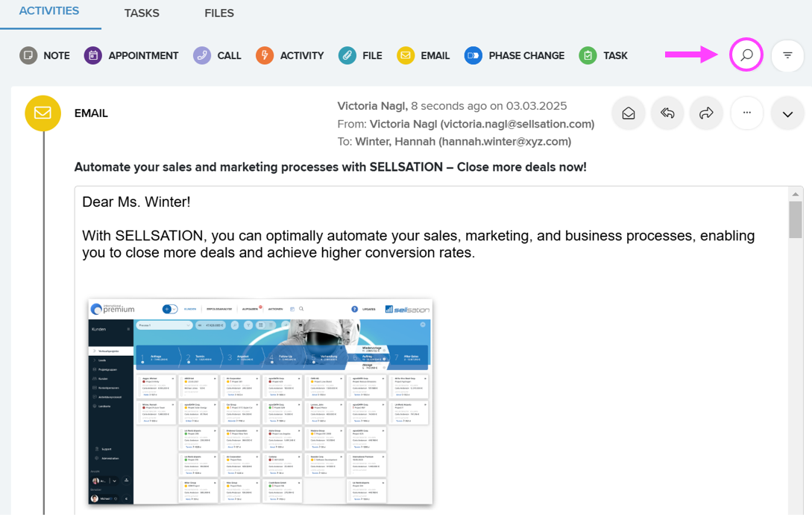
Task: Filter activities by APPOINTMENT
Action: click(131, 55)
